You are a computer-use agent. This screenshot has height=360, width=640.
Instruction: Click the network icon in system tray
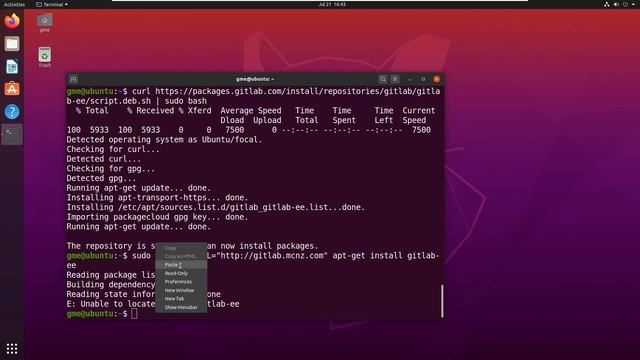[607, 4]
